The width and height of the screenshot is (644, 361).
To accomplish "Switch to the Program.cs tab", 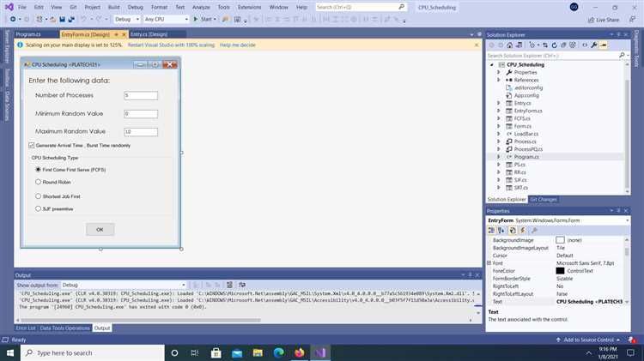I will pos(28,34).
